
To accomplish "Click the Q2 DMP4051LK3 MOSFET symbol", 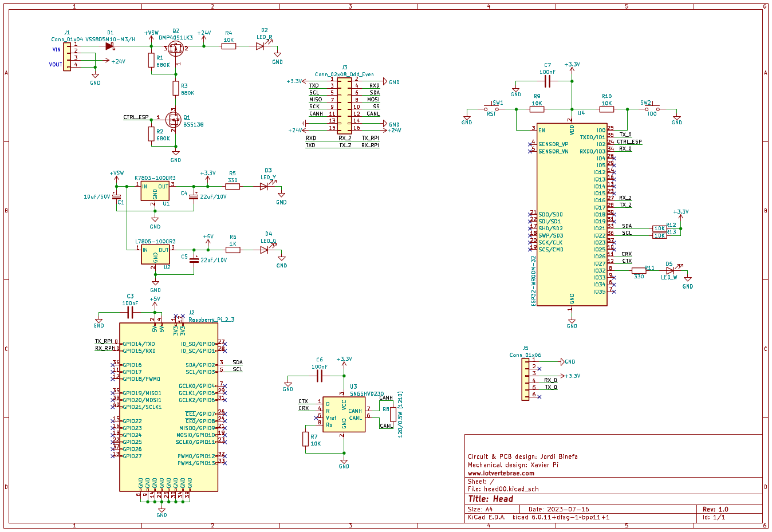I will [176, 48].
